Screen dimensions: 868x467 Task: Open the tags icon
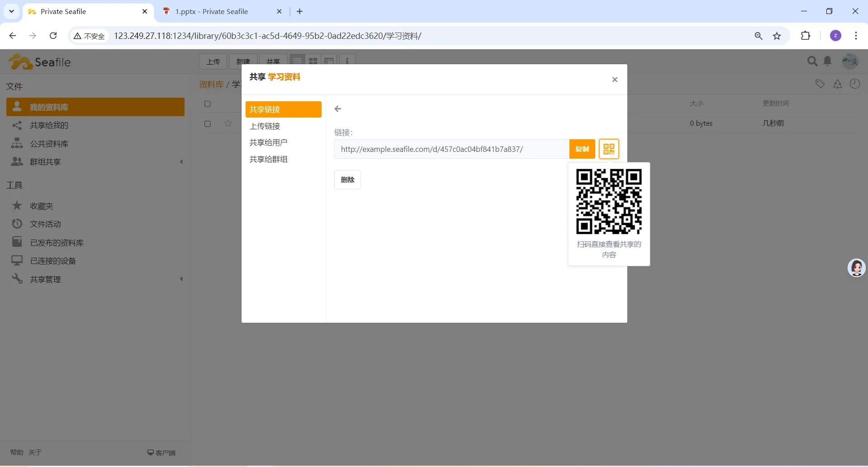coord(820,84)
